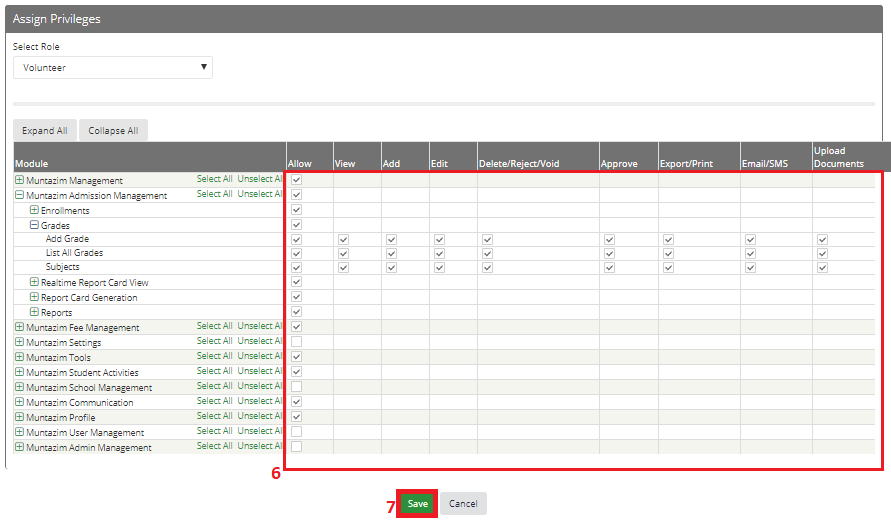Uncheck Allow for Report Card Generation
The height and width of the screenshot is (523, 891).
pyautogui.click(x=297, y=297)
